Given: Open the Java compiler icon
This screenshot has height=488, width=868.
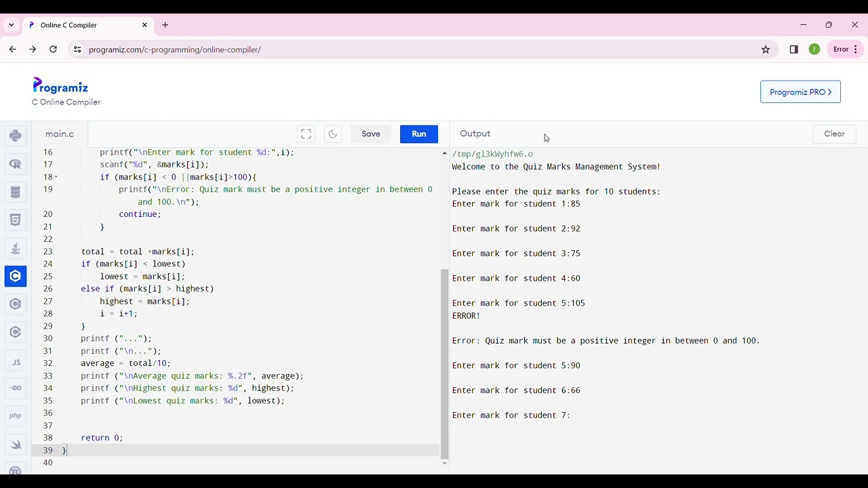Looking at the screenshot, I should [16, 248].
